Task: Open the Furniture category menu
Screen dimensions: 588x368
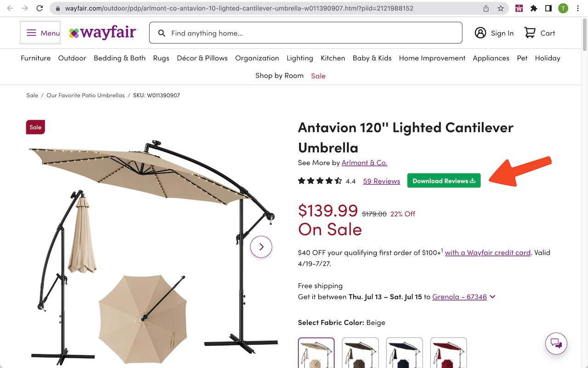Action: click(x=36, y=58)
